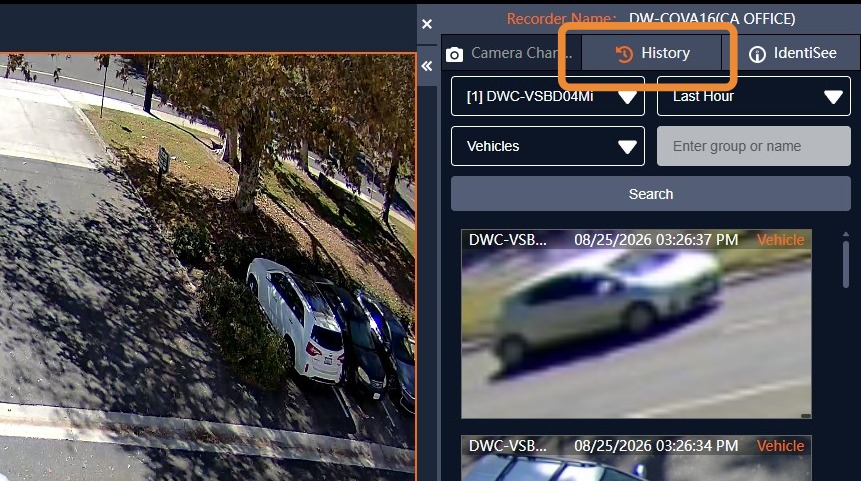Open the vehicle thumbnail from 03:26:37 PM
Screen dimensions: 861x481
click(x=636, y=324)
